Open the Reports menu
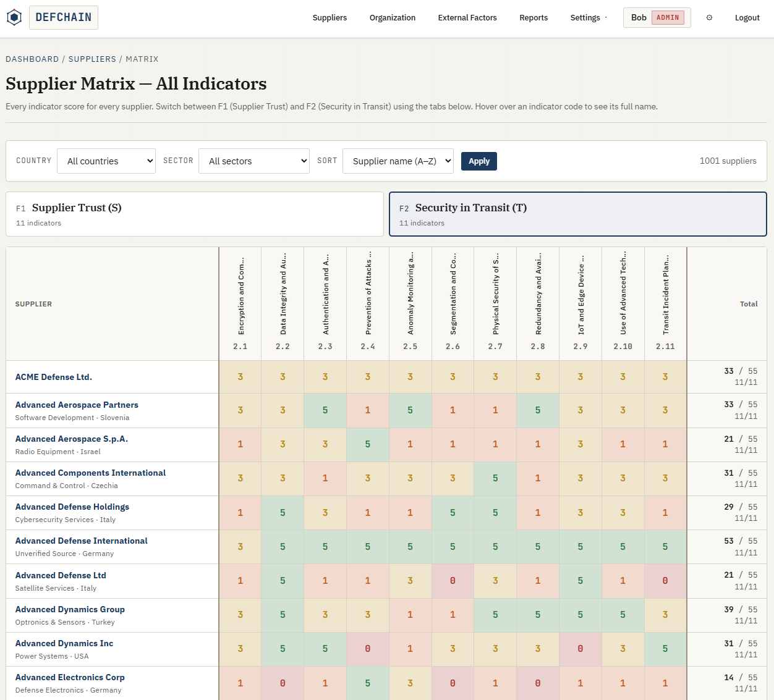774x700 pixels. [x=534, y=18]
